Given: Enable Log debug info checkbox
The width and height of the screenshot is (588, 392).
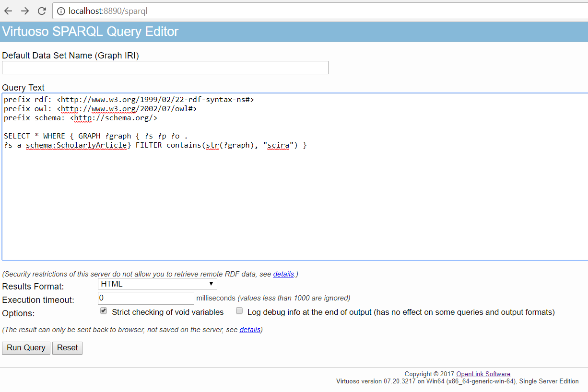Looking at the screenshot, I should (x=239, y=311).
